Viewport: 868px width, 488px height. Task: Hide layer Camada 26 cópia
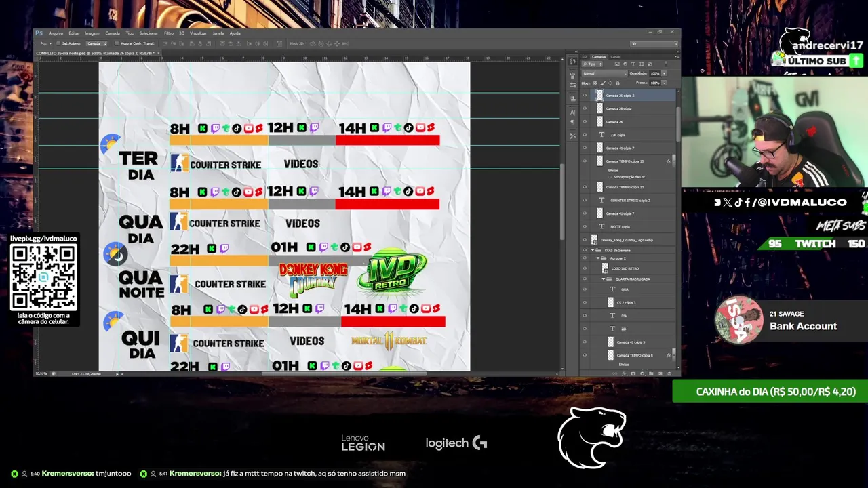click(x=585, y=108)
